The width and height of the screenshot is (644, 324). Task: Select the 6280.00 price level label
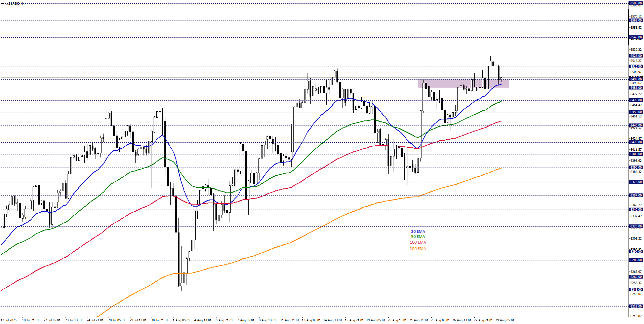636,260
